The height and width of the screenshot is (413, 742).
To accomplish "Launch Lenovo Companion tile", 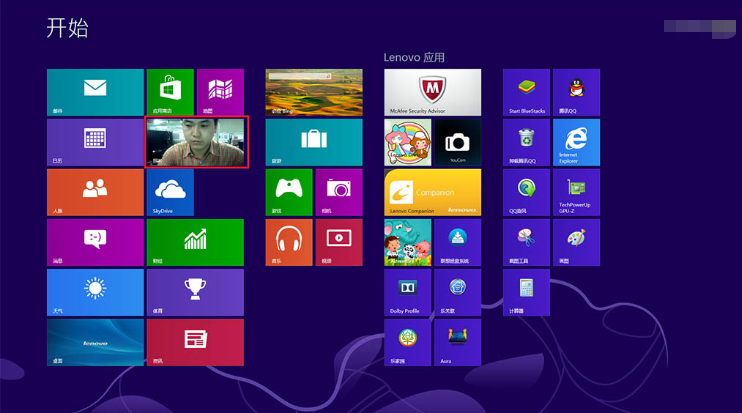I will [x=432, y=192].
